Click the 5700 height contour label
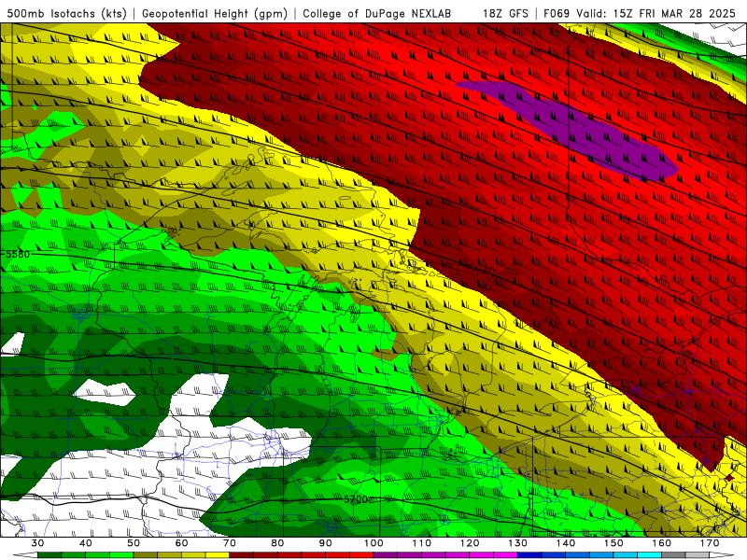 click(x=356, y=499)
